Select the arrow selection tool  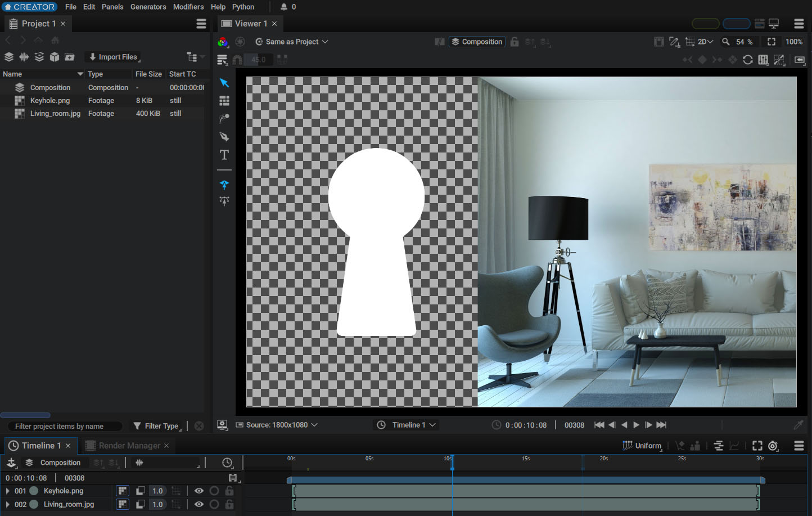coord(224,83)
